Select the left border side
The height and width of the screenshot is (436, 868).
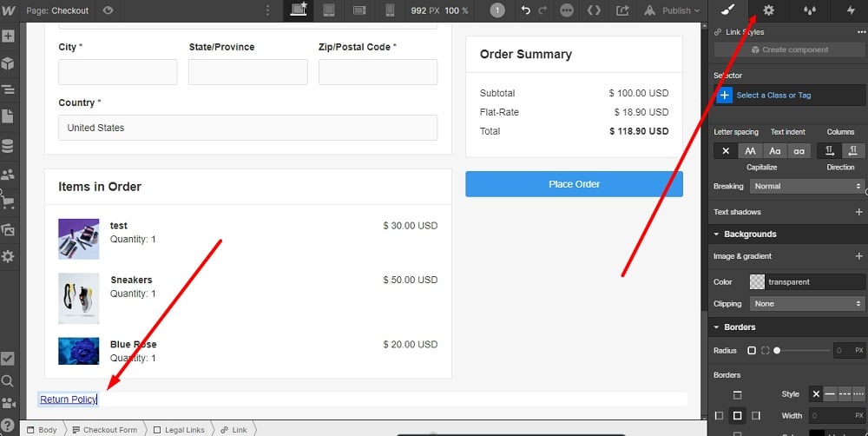[x=719, y=415]
